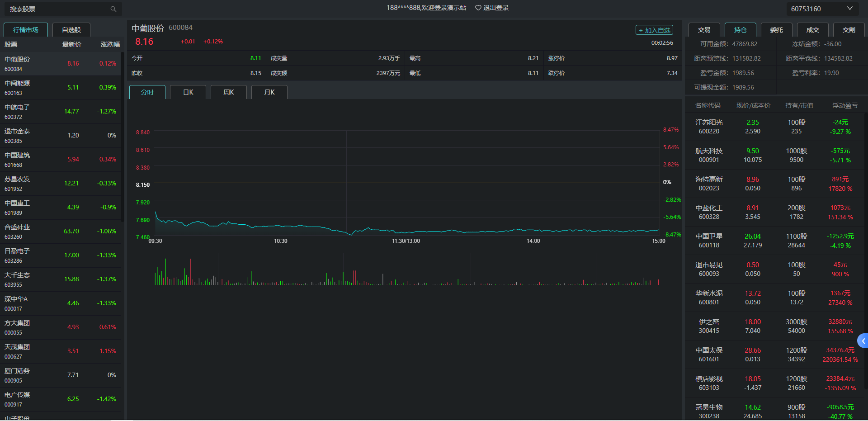The width and height of the screenshot is (868, 421).
Task: Click the stock list vertical scrollbar
Action: point(123,136)
